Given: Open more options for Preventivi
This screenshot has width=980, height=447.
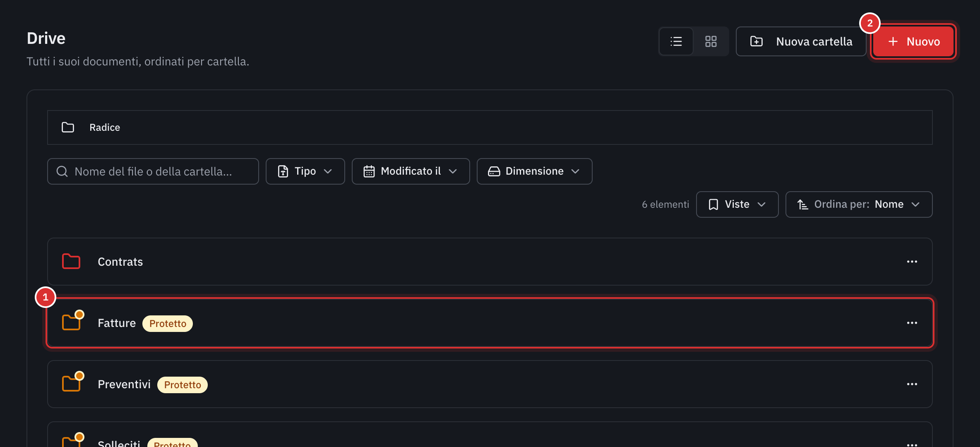Looking at the screenshot, I should pos(912,384).
